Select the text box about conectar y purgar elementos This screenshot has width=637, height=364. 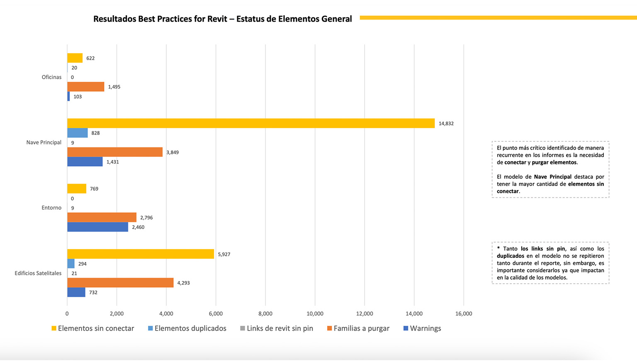[x=550, y=169]
